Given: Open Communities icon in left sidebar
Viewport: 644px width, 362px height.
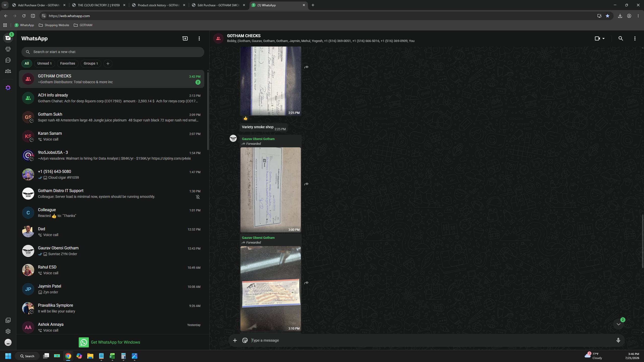Looking at the screenshot, I should (8, 71).
